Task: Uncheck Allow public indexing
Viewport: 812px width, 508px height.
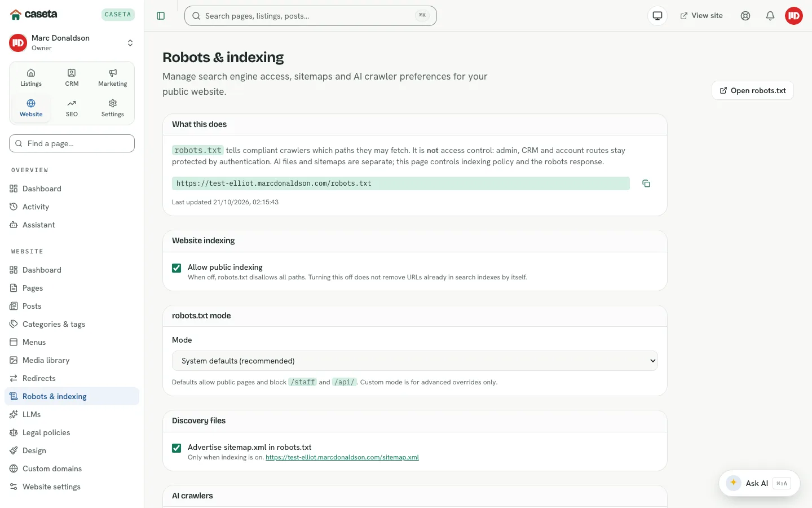Action: click(x=176, y=268)
